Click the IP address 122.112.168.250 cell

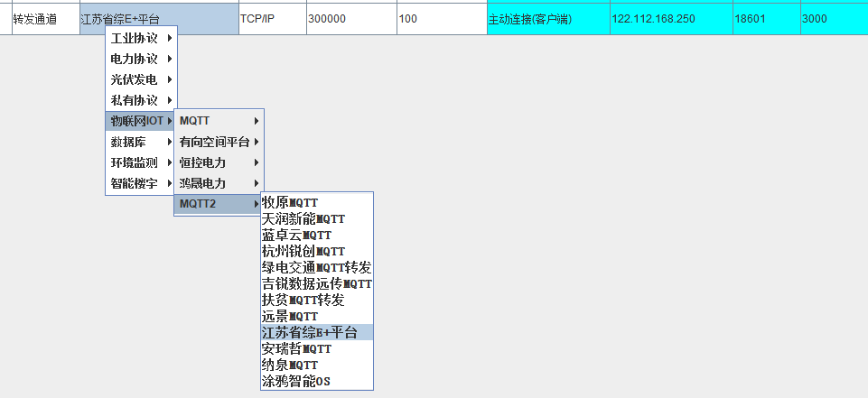[671, 19]
